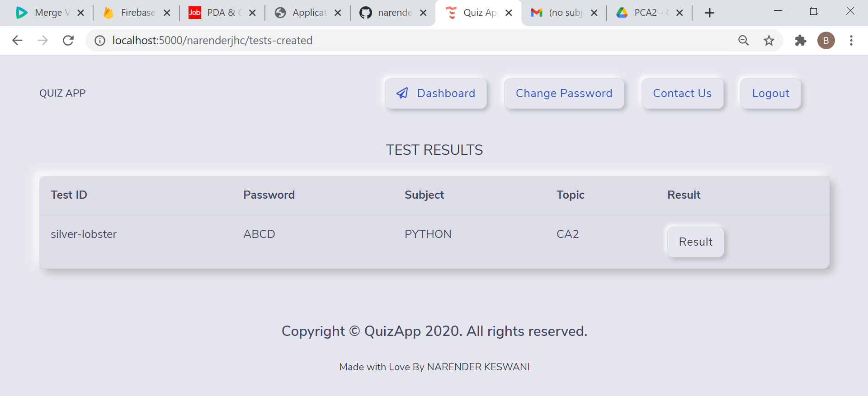Open the browser zoom magnifier icon
The image size is (868, 396).
point(743,41)
